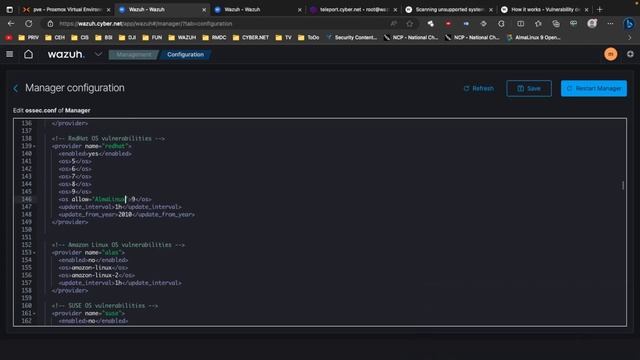The width and height of the screenshot is (640, 360).
Task: Reload the current page
Action: (x=29, y=24)
